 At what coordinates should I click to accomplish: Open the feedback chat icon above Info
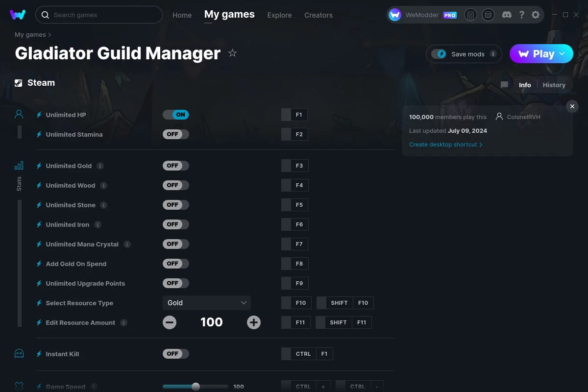point(504,85)
